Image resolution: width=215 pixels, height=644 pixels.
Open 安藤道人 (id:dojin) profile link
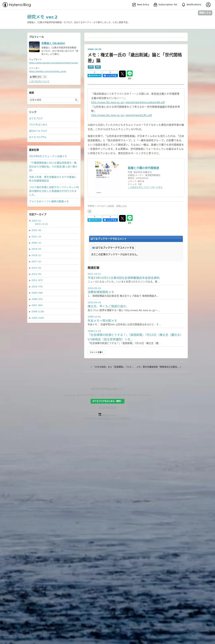[53, 43]
